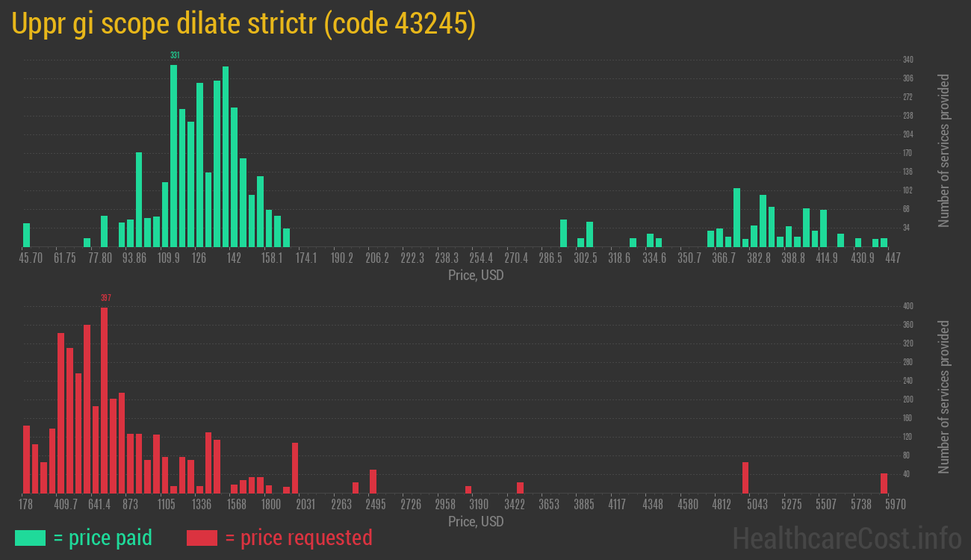
Task: Click the 'Price, USD' label under red chart
Action: [476, 521]
